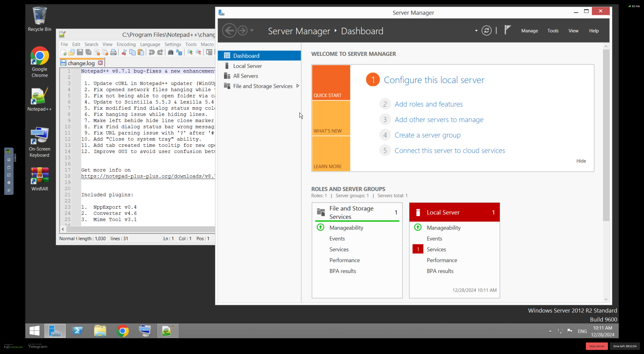Image resolution: width=644 pixels, height=354 pixels.
Task: Expand File and Storage Services in sidebar
Action: [x=297, y=86]
